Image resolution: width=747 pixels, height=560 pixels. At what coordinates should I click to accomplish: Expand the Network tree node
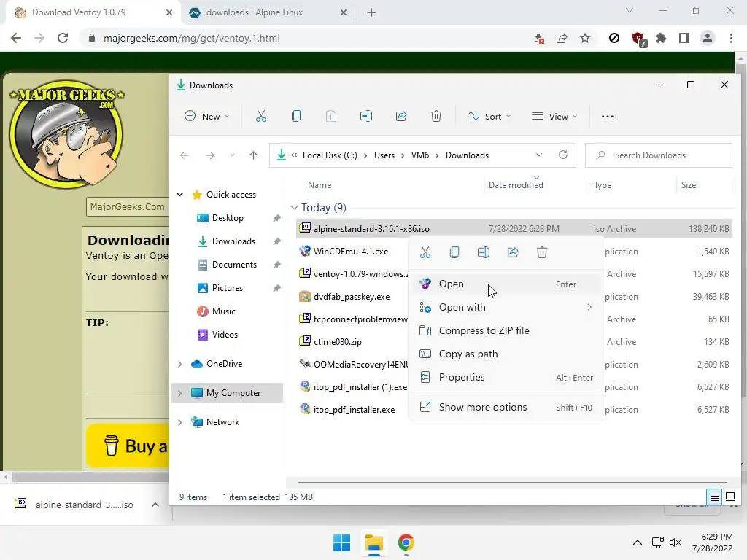pos(180,422)
